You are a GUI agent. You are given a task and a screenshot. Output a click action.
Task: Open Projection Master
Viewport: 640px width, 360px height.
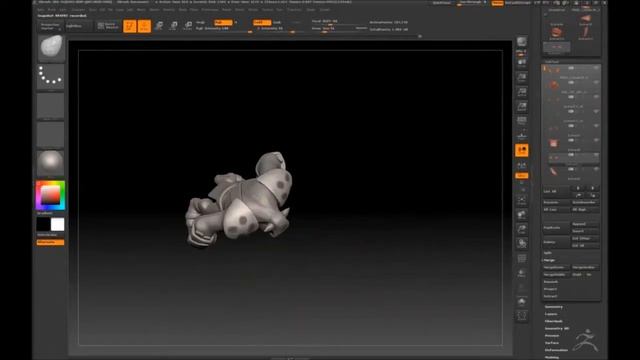pos(50,27)
